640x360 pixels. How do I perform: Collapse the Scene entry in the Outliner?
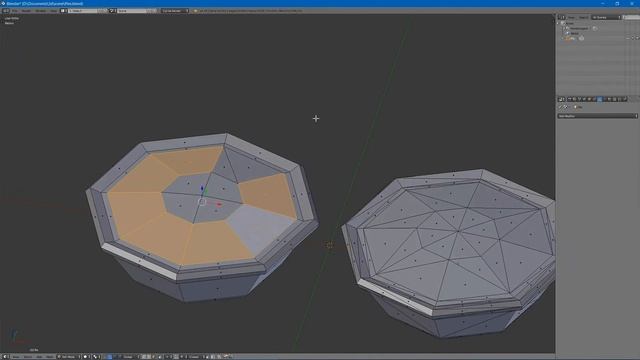pyautogui.click(x=557, y=23)
